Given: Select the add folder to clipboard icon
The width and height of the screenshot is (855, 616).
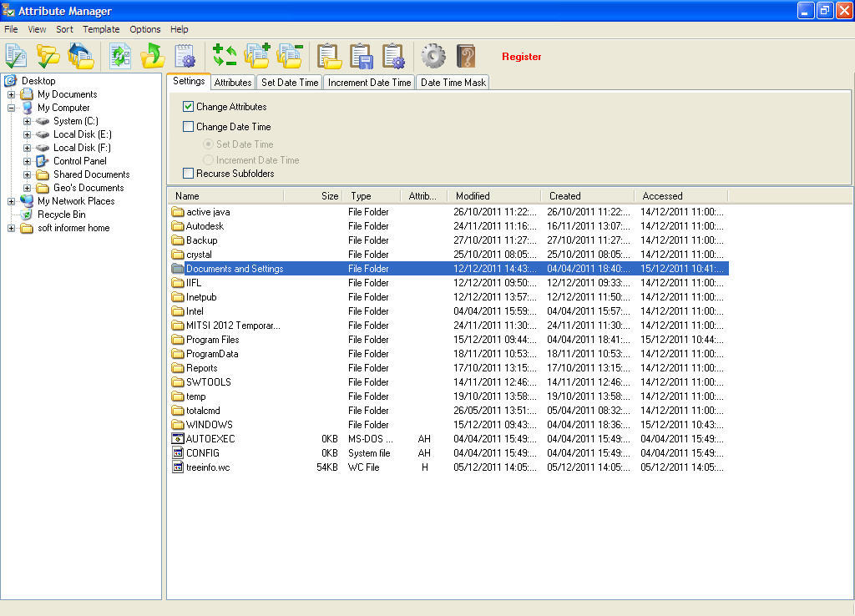Looking at the screenshot, I should pos(257,55).
